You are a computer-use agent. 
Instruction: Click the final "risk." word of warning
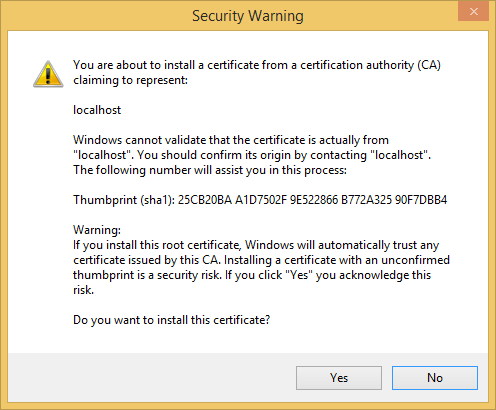(83, 290)
